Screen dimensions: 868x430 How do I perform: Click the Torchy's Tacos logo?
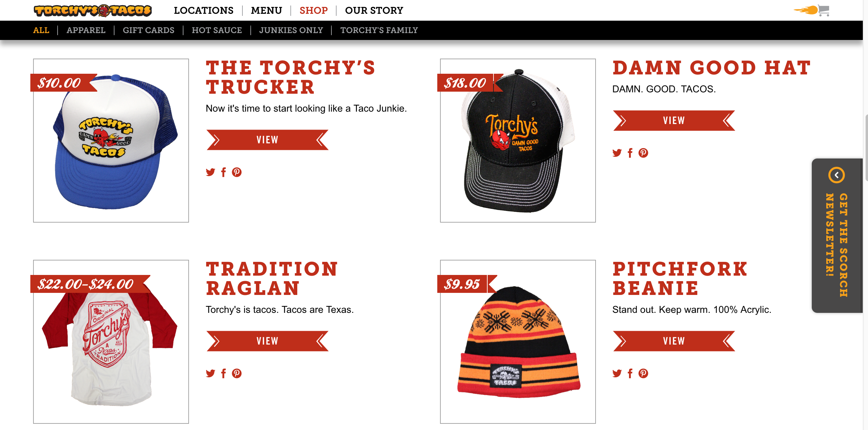(x=92, y=11)
